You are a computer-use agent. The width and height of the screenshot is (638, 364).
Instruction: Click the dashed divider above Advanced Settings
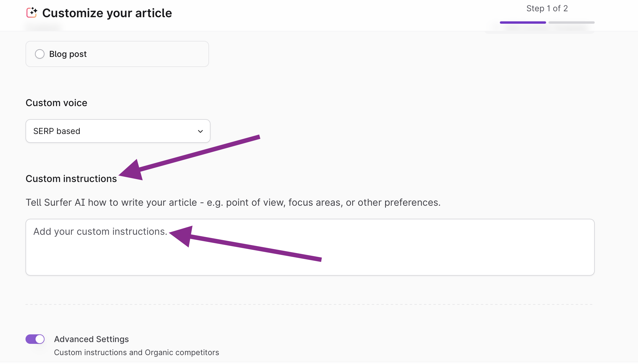click(x=308, y=304)
